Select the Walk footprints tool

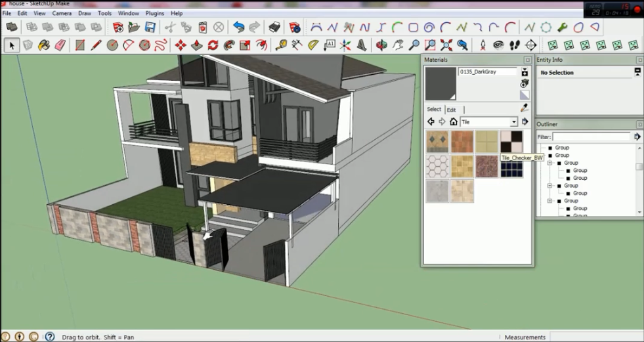click(x=515, y=45)
